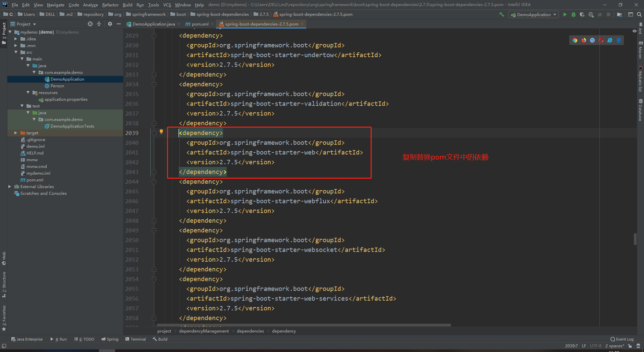Screen dimensions: 644x352
Task: Run DemoApplication with Coverage
Action: [x=582, y=14]
